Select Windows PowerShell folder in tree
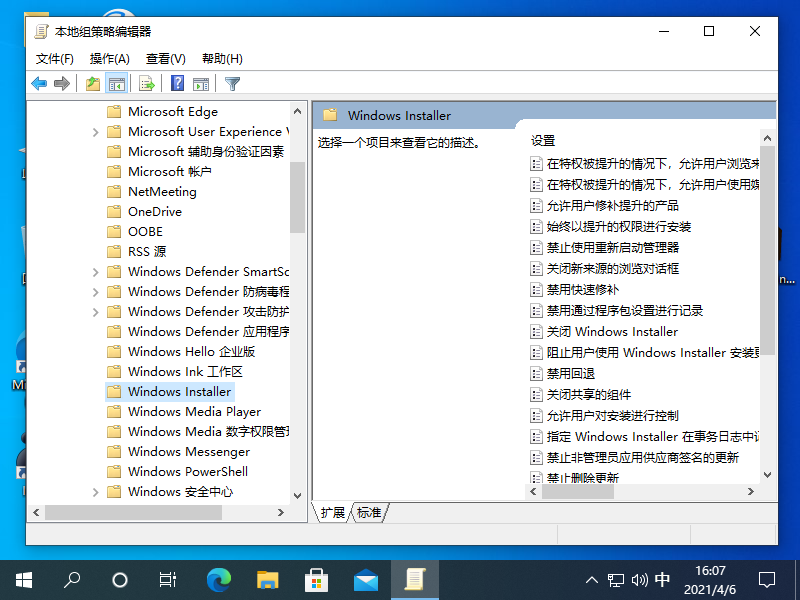800x600 pixels. 187,472
